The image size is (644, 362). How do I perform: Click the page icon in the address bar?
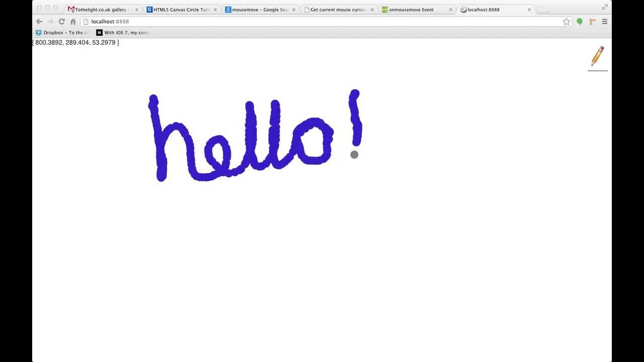[87, 21]
